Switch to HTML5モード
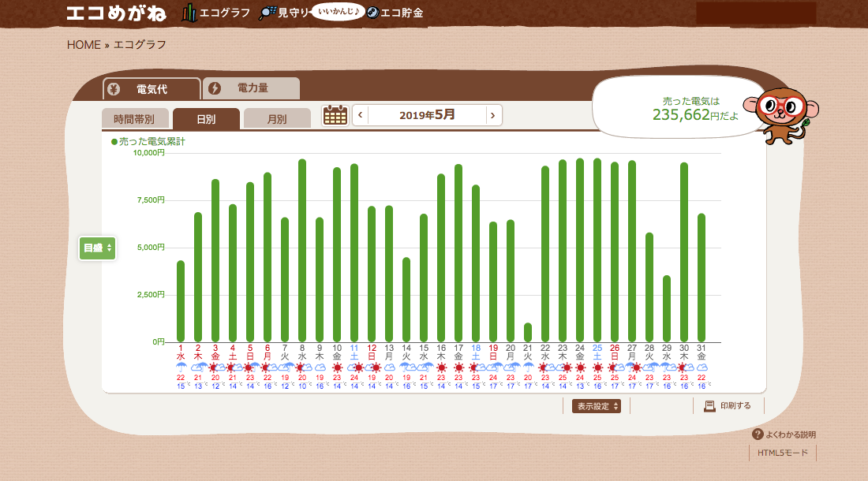868x481 pixels. (783, 453)
